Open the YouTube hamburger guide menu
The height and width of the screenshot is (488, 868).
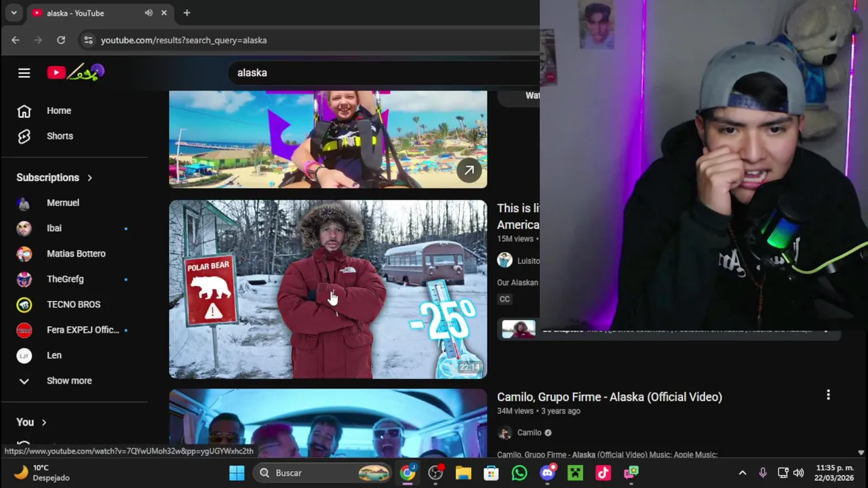click(24, 73)
